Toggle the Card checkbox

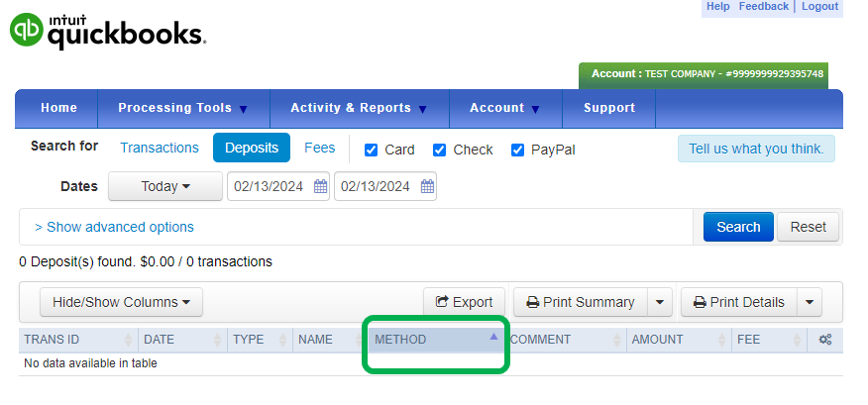(372, 150)
